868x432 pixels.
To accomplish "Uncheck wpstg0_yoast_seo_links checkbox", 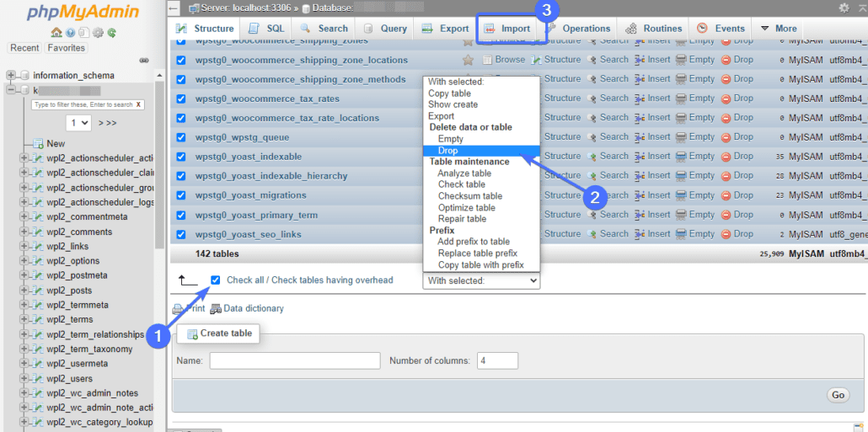I will (x=180, y=234).
